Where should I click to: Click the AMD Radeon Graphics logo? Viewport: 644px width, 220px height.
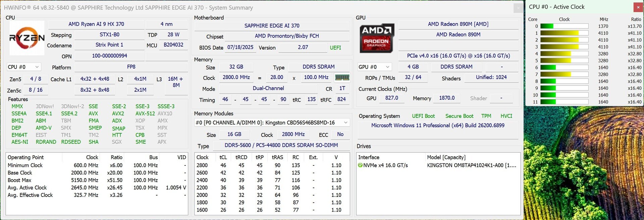point(377,38)
